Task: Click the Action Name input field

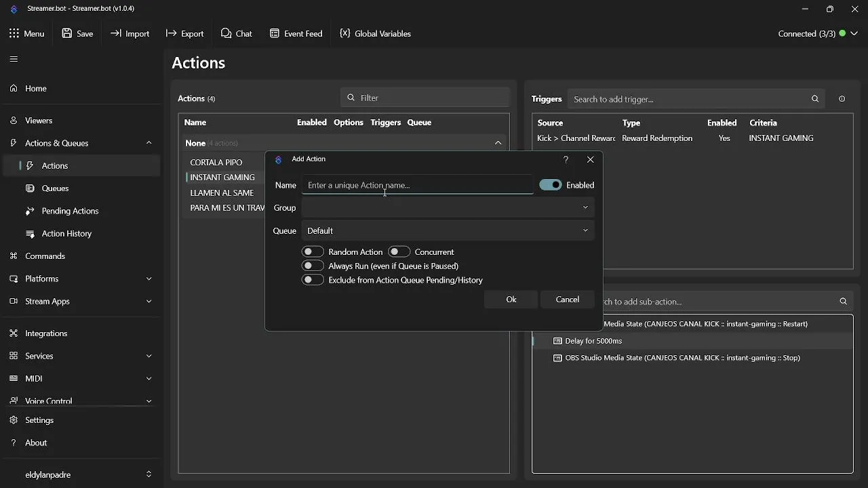Action: coord(417,185)
